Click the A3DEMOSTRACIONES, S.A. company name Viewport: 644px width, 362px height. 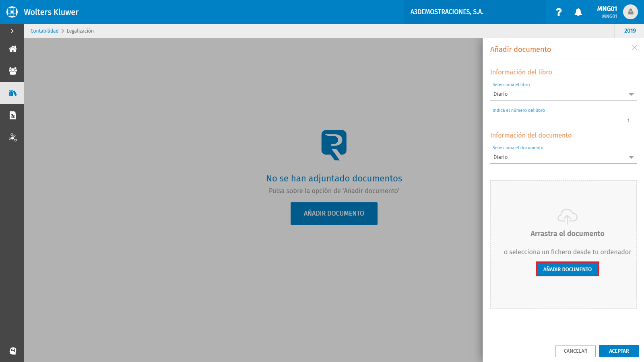tap(447, 12)
